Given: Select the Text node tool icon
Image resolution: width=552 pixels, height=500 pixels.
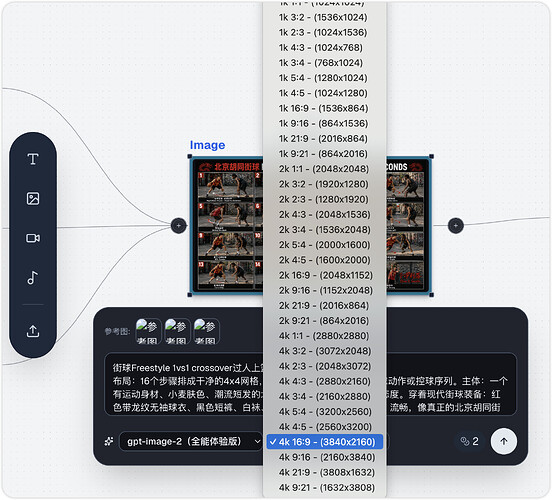Looking at the screenshot, I should [x=33, y=159].
